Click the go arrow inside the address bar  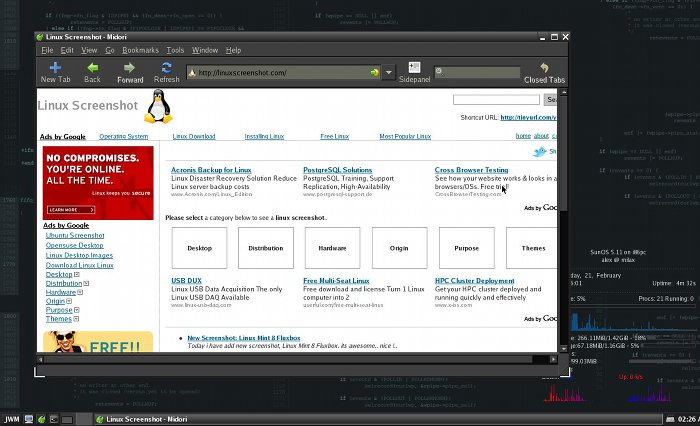coord(374,72)
